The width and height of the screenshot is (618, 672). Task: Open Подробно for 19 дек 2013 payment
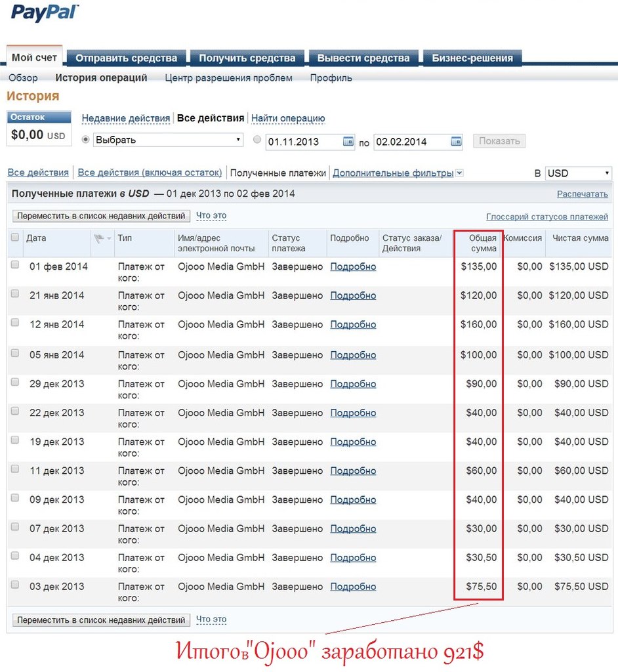(x=353, y=442)
